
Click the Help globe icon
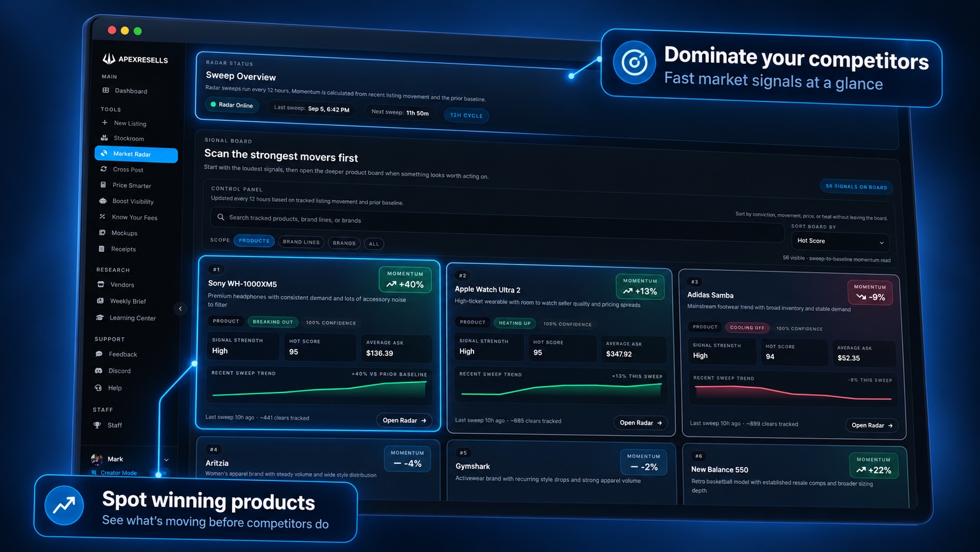[98, 388]
